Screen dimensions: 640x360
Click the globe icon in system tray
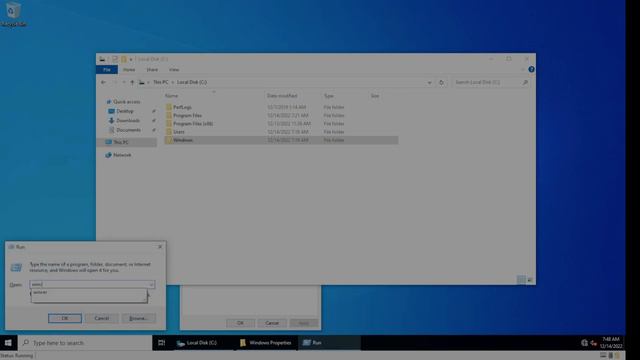(x=584, y=343)
